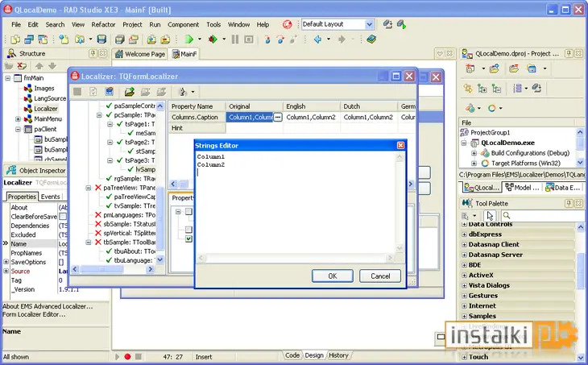This screenshot has height=365, width=588.
Task: Click the Step Over debug icon
Action: click(280, 39)
